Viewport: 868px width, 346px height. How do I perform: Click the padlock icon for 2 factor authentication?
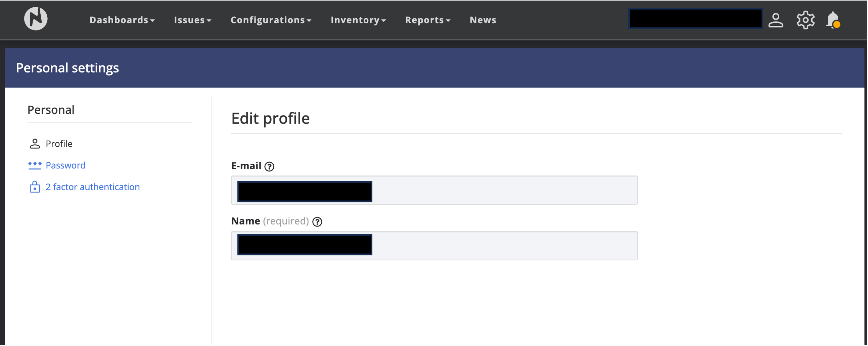(x=35, y=187)
